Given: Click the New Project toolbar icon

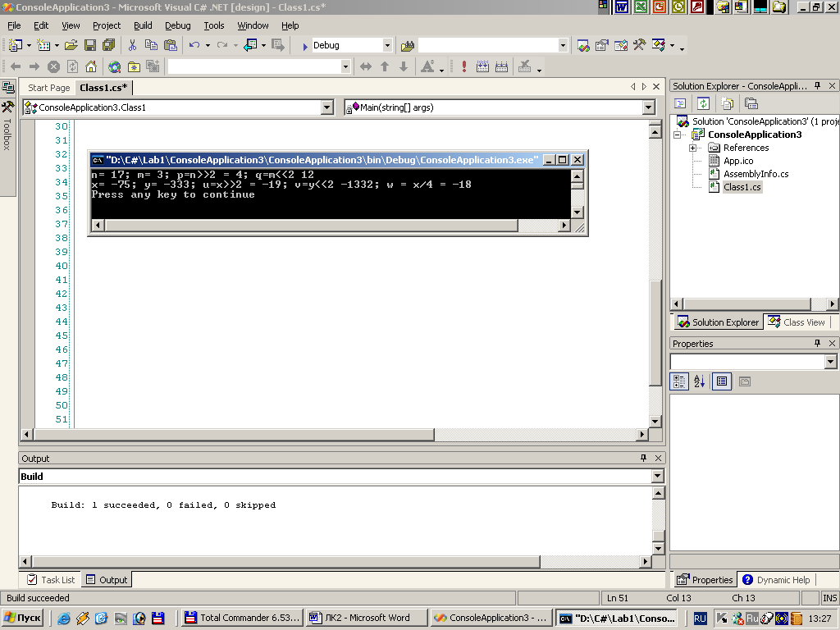Looking at the screenshot, I should coord(16,46).
